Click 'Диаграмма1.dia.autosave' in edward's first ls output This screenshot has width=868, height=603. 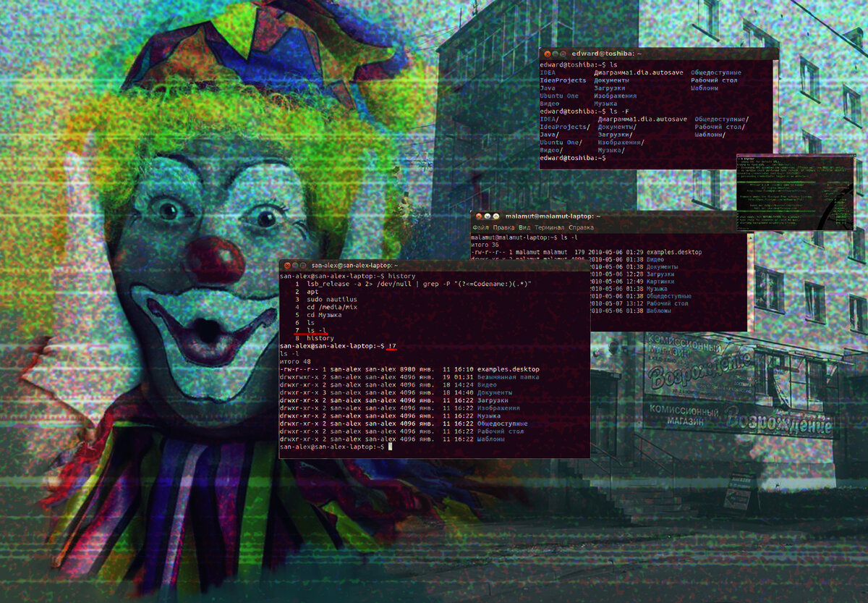(638, 73)
